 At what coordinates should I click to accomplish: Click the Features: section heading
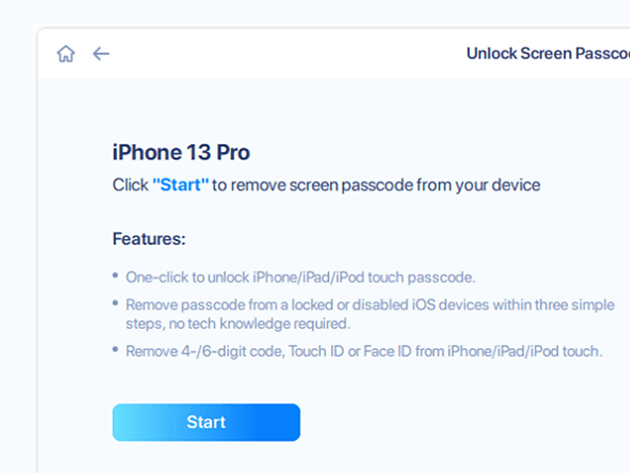(149, 239)
